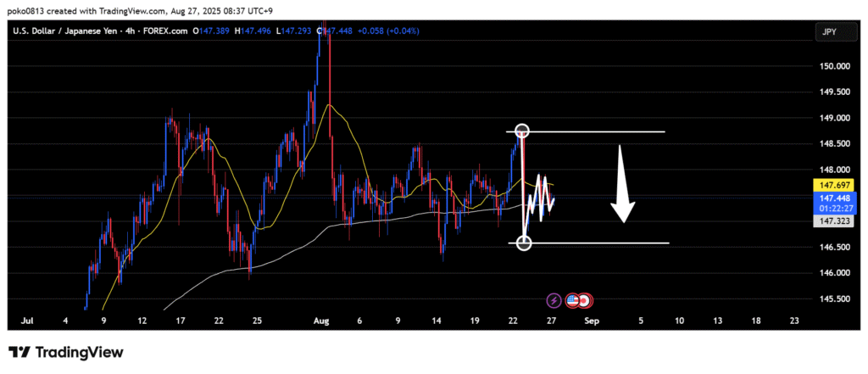The image size is (868, 374).
Task: Click the Japan flag economic event icon
Action: click(x=584, y=300)
